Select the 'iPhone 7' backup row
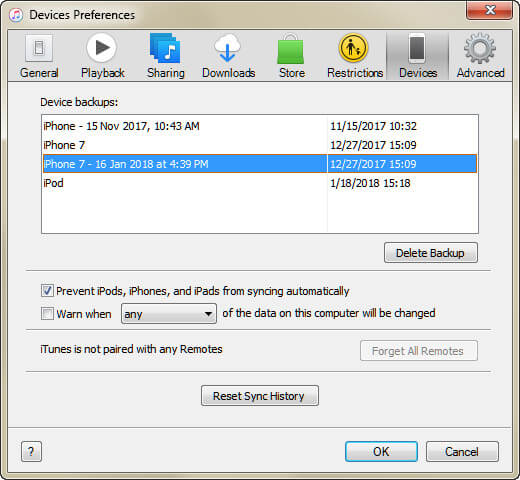 tap(260, 145)
